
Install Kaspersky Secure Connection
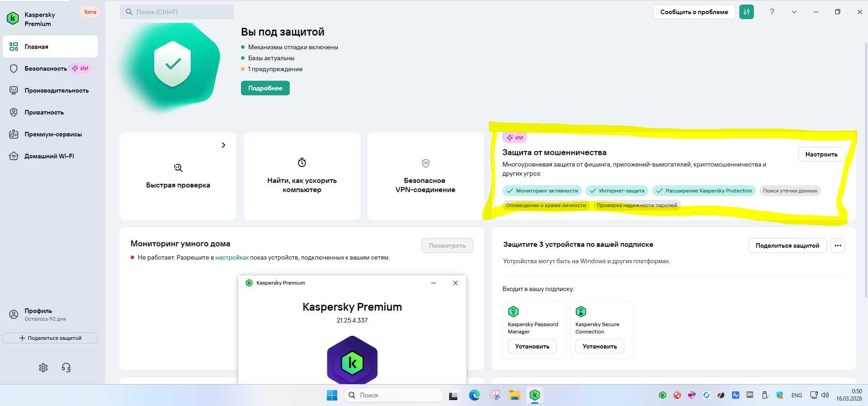point(600,346)
